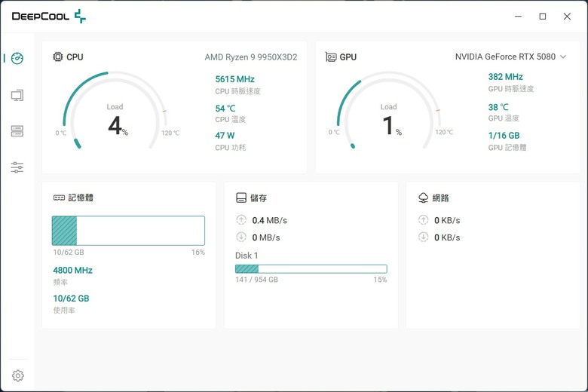The height and width of the screenshot is (392, 588).
Task: Click the teal 10/62 GB usage value
Action: pos(72,299)
